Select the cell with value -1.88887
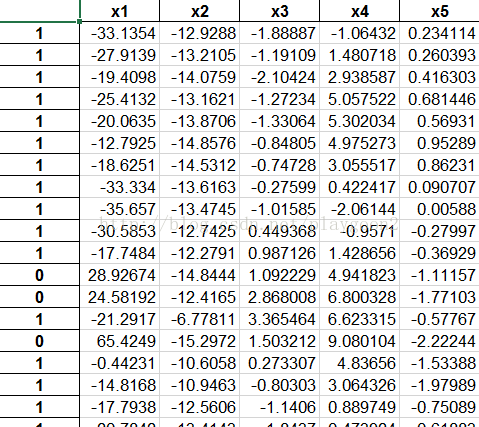The image size is (479, 427). tap(280, 33)
